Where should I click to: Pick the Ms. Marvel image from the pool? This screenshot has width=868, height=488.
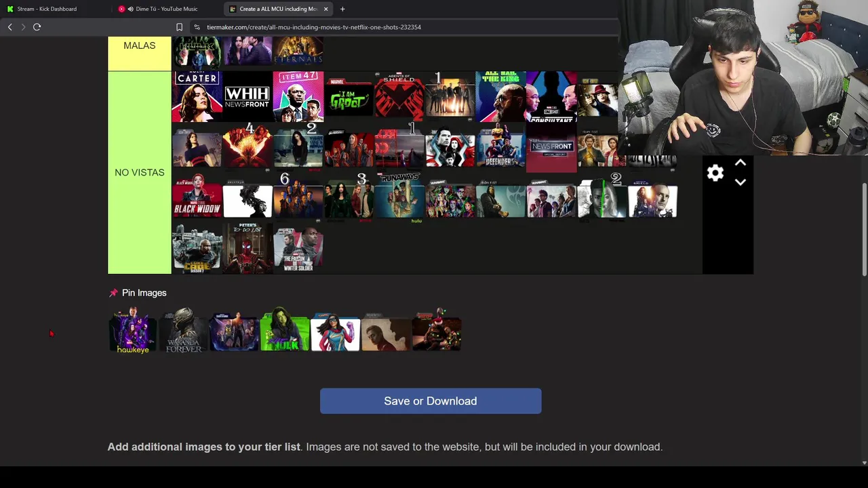pos(335,330)
